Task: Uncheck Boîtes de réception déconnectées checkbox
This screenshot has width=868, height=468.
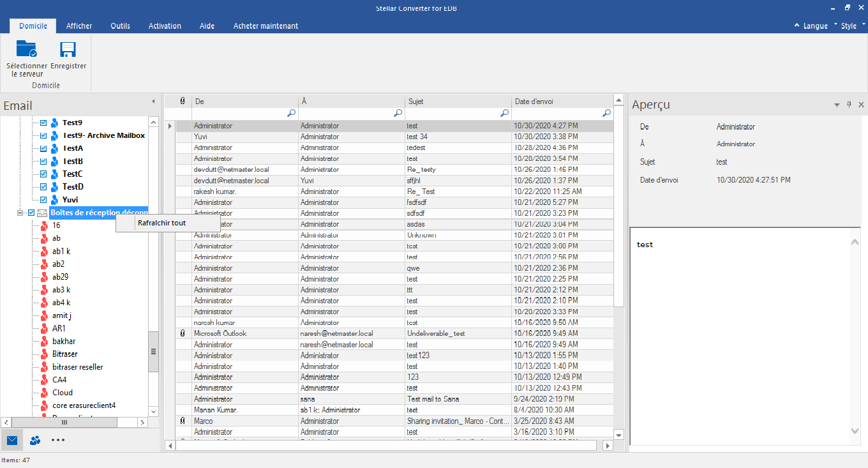Action: (31, 213)
